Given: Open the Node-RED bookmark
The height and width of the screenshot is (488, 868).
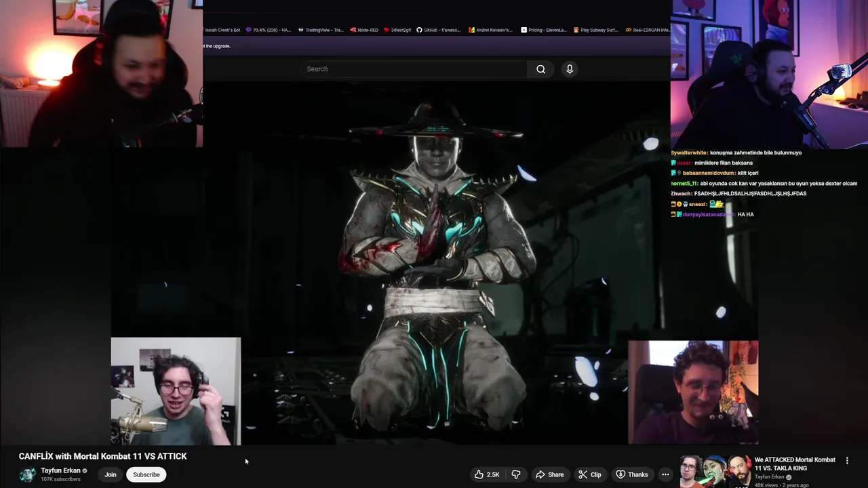Looking at the screenshot, I should coord(364,30).
